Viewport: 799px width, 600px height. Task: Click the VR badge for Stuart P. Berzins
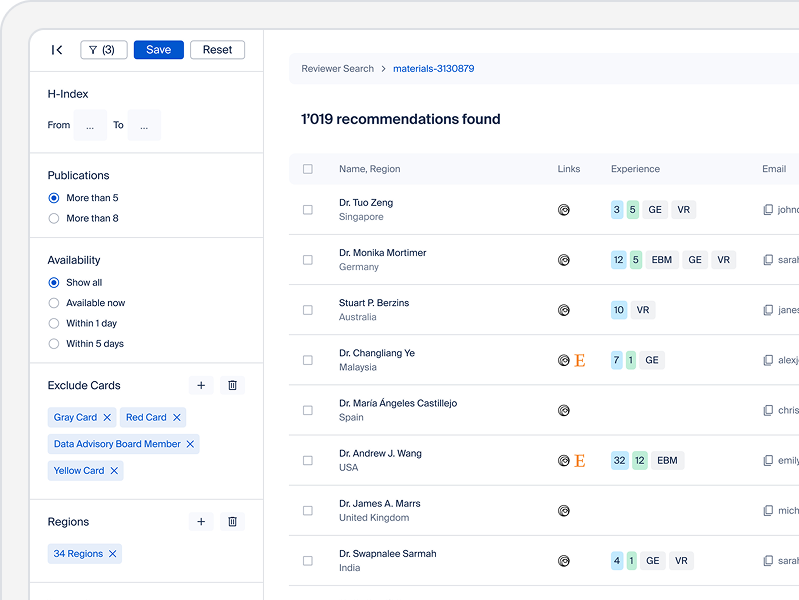click(x=643, y=310)
